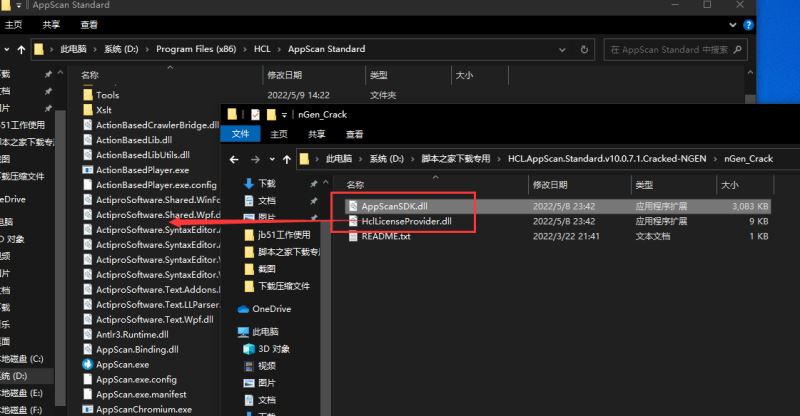Refresh the AppScan Standard folder view
Screen dimensions: 800x416
tap(584, 50)
